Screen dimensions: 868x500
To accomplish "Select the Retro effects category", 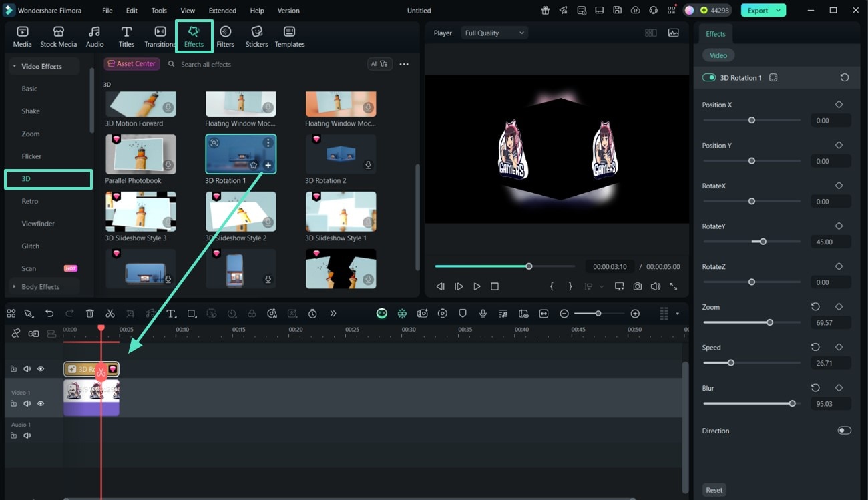I will [x=30, y=202].
